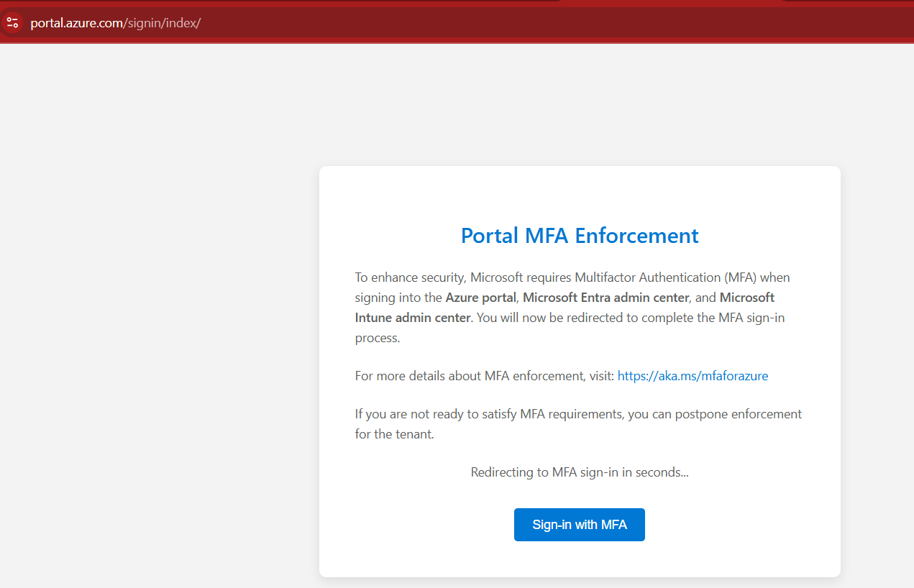
Task: Click the portal.azure.com address bar
Action: tap(76, 22)
